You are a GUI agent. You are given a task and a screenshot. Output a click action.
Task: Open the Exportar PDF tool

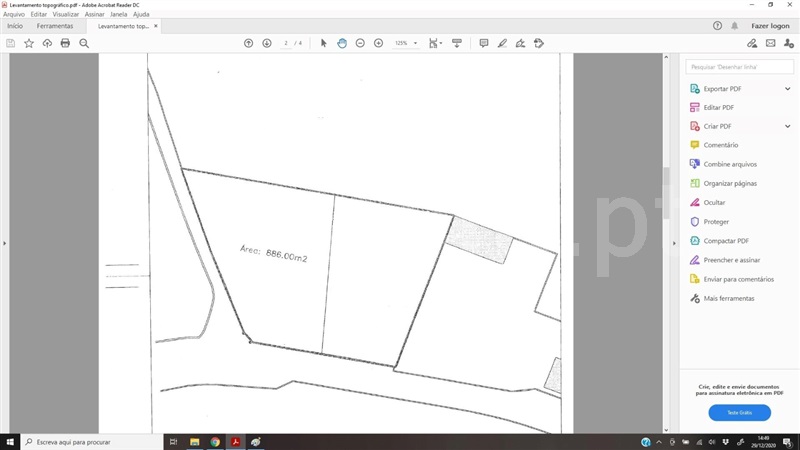click(x=722, y=89)
